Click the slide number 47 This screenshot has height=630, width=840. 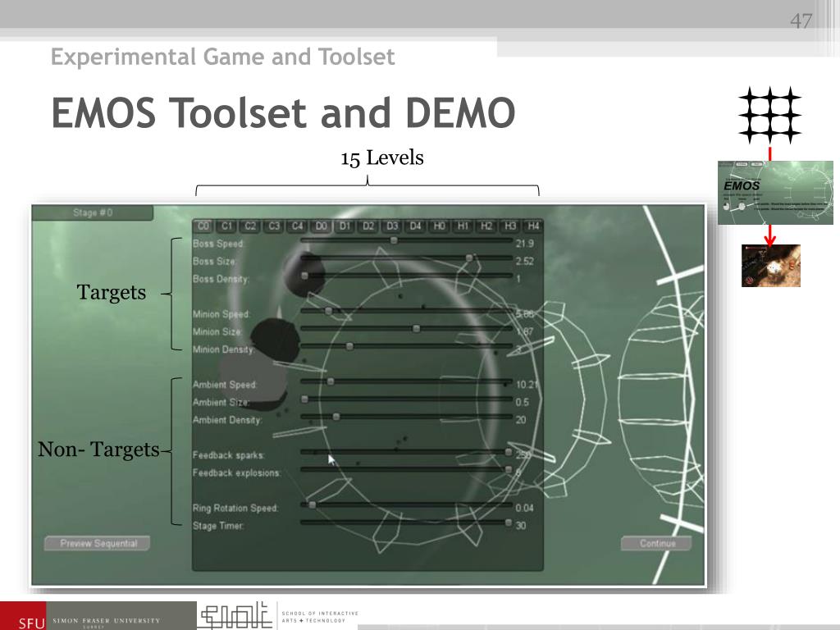pos(801,21)
